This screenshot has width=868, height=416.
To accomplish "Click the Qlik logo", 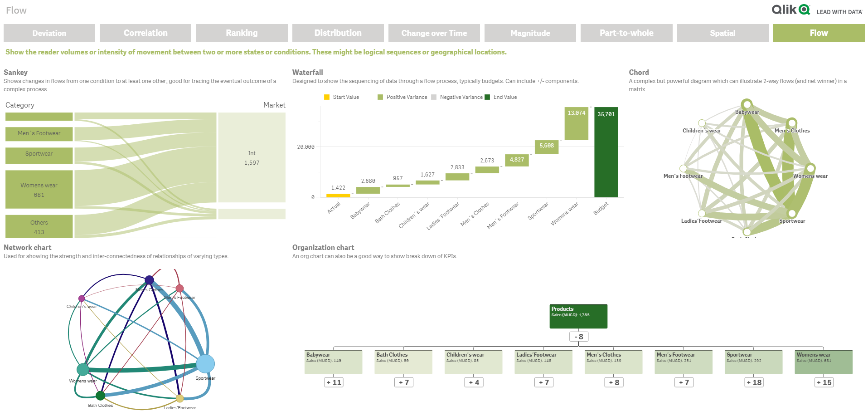I will pos(790,9).
